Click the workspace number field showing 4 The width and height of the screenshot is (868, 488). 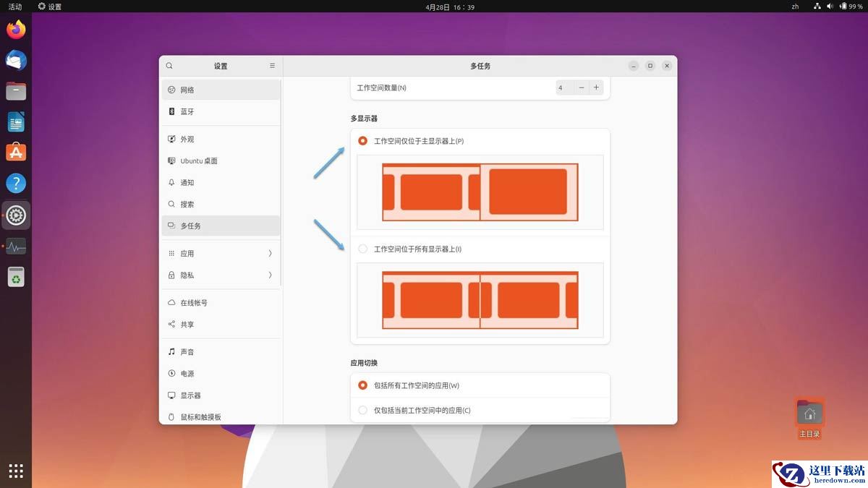coord(563,87)
